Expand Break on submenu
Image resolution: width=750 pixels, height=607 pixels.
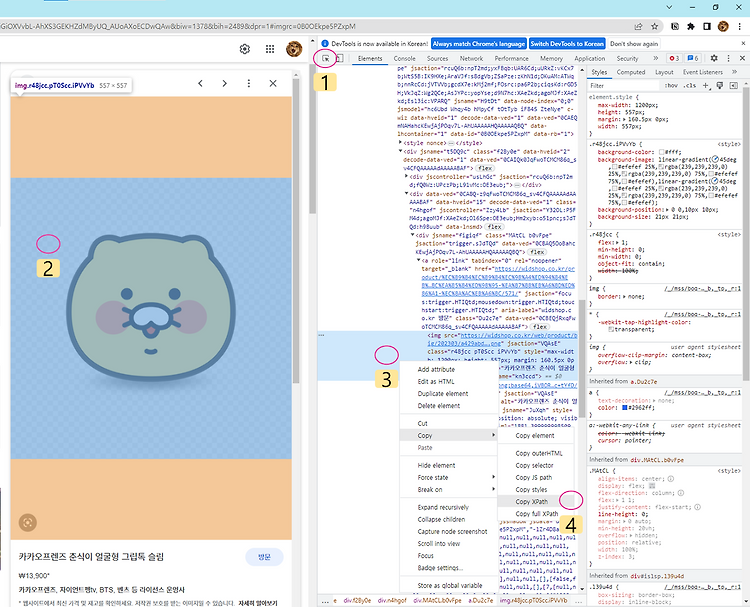coord(448,489)
